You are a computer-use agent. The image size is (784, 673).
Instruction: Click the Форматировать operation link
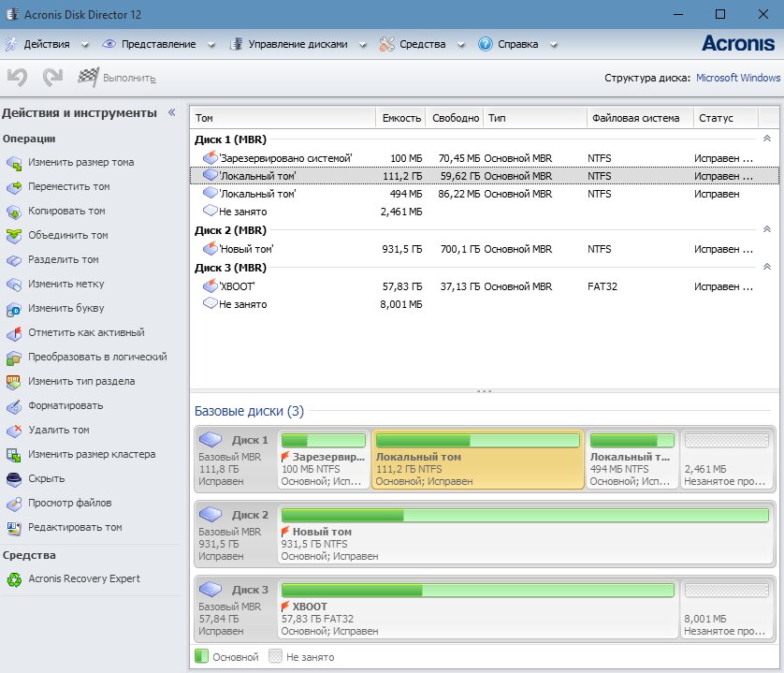click(x=65, y=405)
